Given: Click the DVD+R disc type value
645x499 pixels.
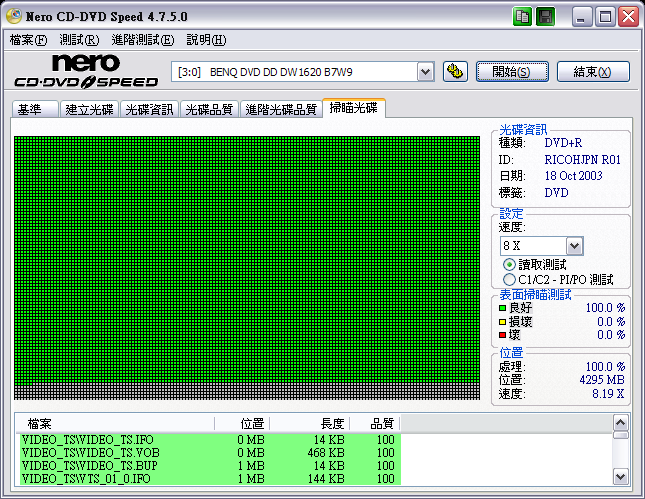Looking at the screenshot, I should 563,143.
